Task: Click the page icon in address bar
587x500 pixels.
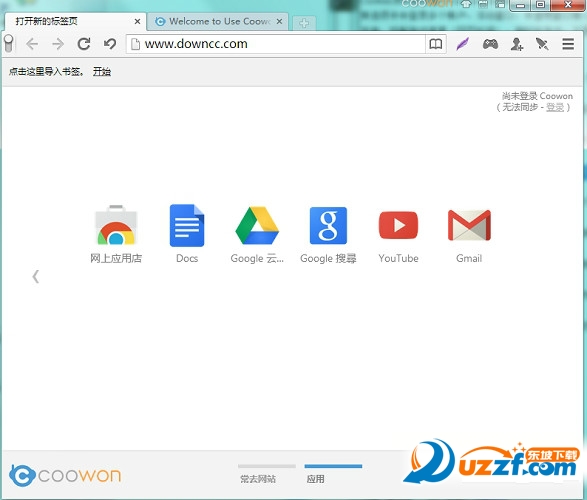Action: 136,44
